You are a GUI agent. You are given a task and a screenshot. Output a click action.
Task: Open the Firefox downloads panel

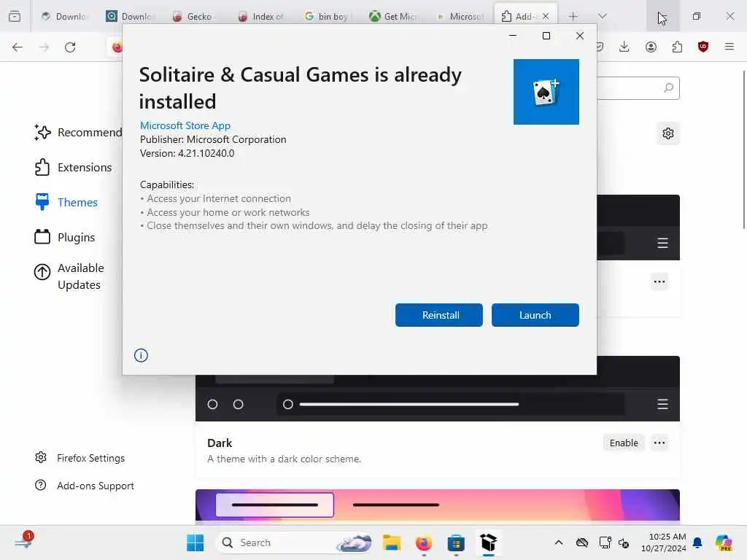tap(624, 47)
